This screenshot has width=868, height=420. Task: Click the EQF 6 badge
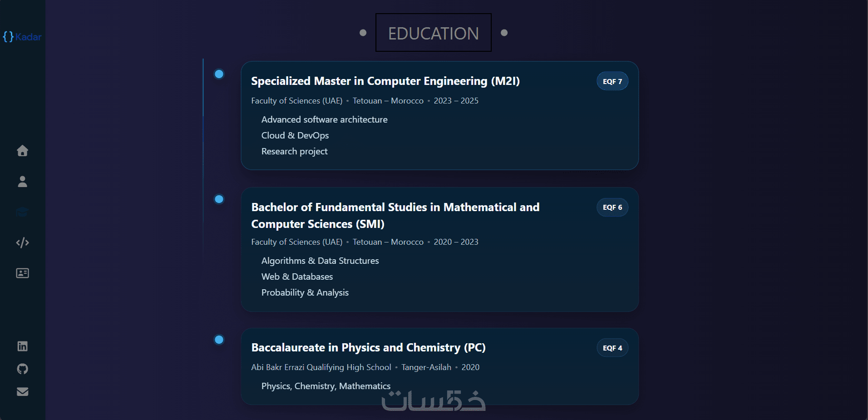[612, 208]
